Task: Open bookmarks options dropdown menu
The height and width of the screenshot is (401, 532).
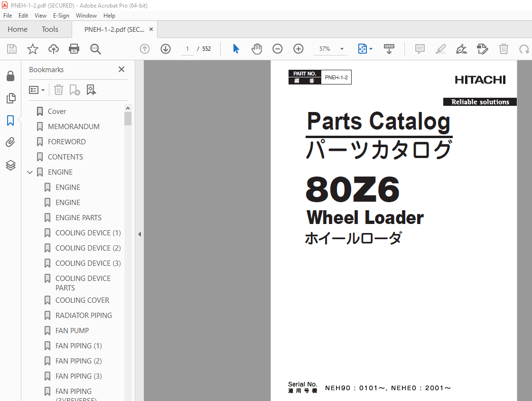Action: [x=37, y=90]
